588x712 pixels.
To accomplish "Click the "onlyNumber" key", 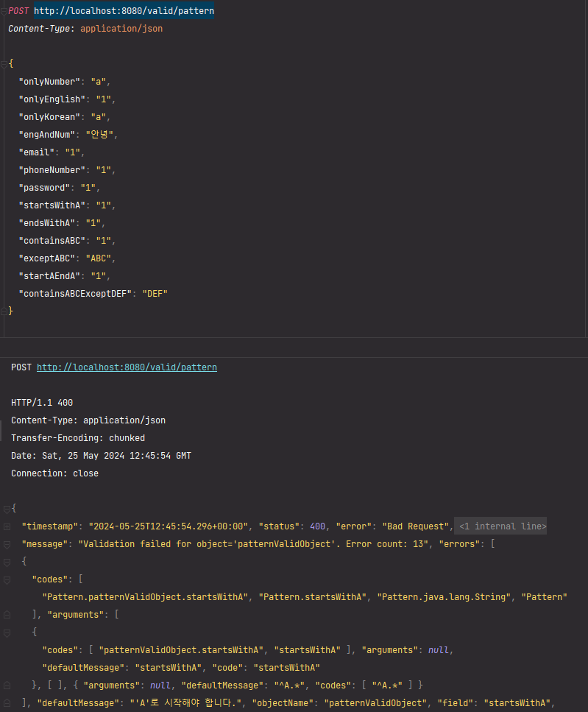I will (x=49, y=82).
